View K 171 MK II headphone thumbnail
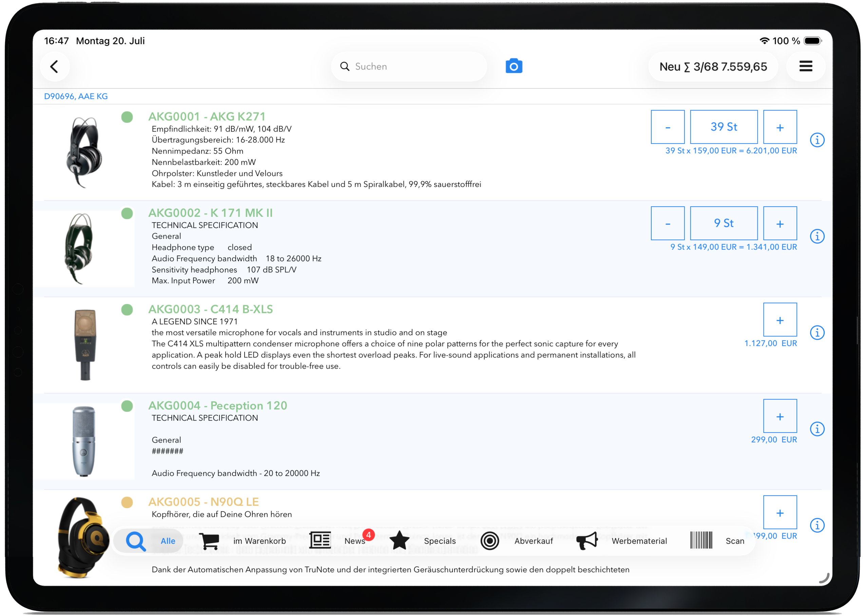Viewport: 865px width, 616px height. 79,249
